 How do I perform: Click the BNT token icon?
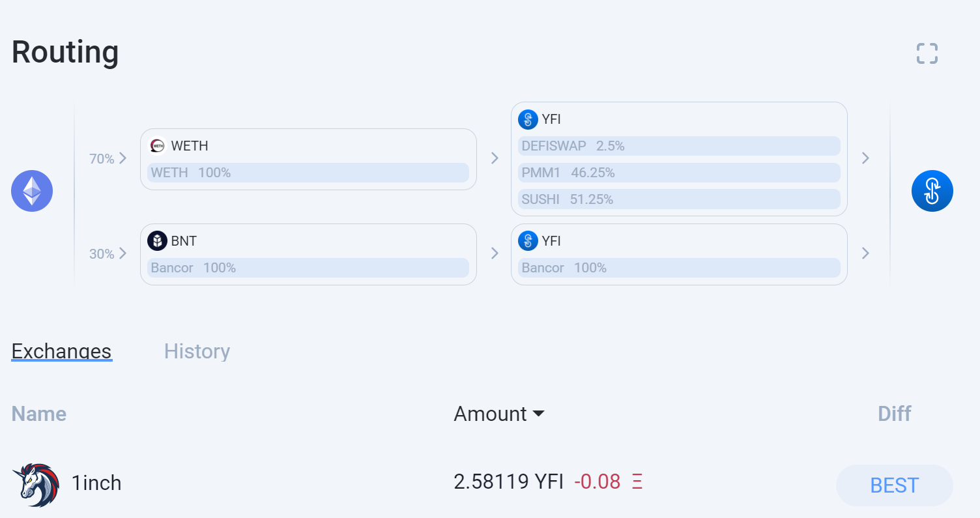(157, 241)
